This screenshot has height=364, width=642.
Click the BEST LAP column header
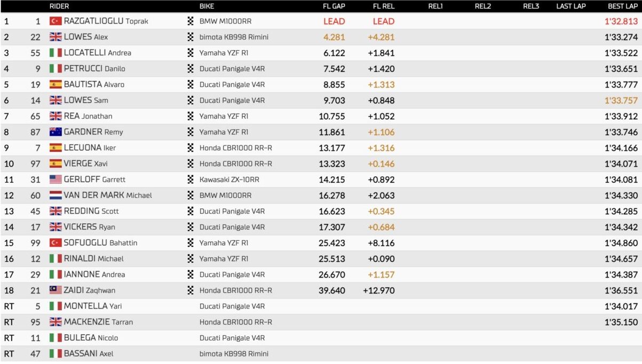(x=623, y=6)
